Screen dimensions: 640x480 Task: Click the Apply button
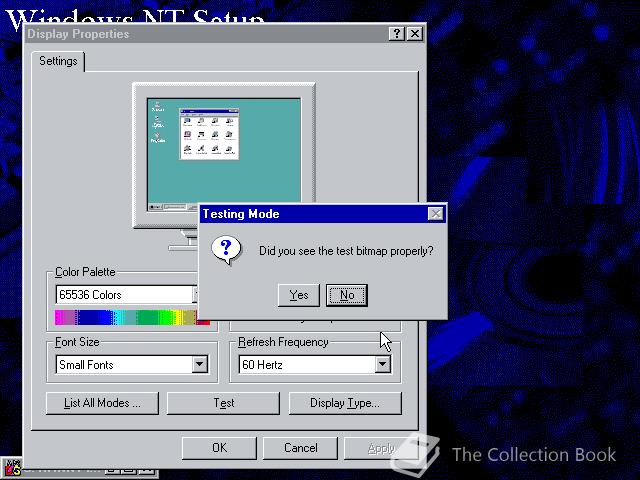click(380, 448)
